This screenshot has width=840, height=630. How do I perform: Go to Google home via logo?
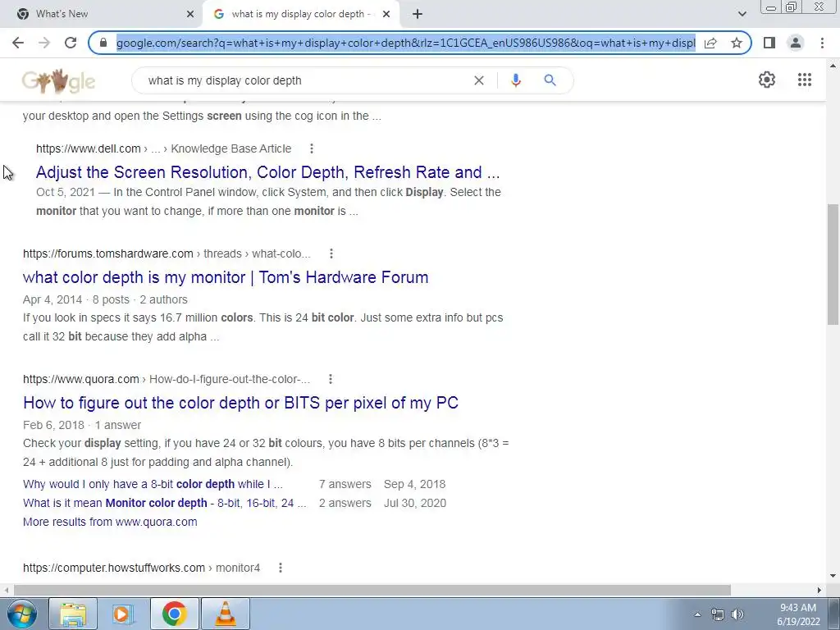point(58,81)
